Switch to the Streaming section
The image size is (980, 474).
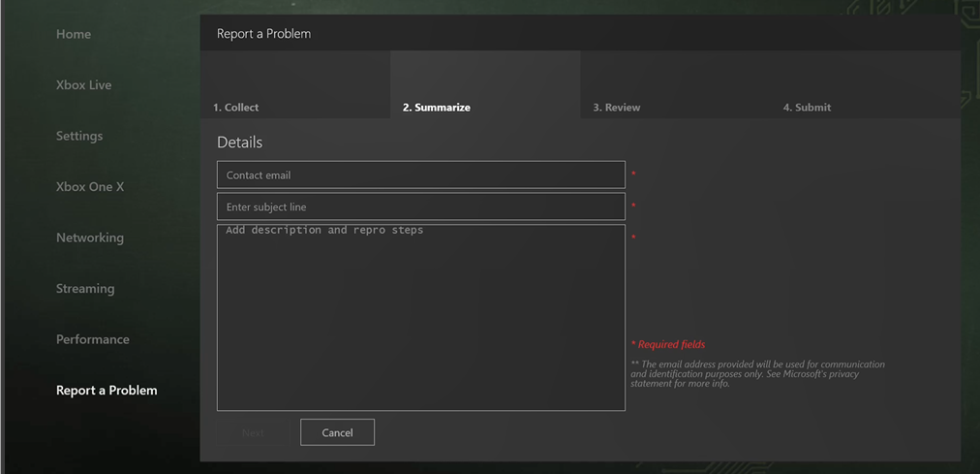pos(85,288)
